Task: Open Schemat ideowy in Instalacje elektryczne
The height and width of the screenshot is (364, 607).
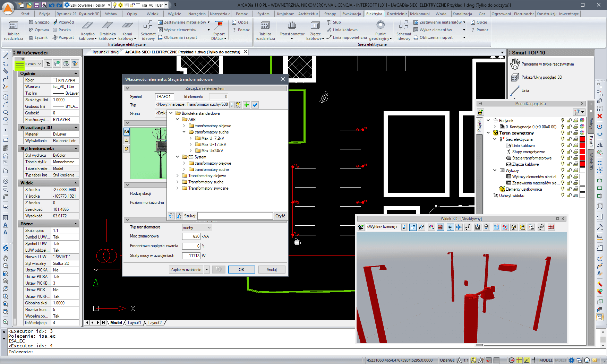Action: tap(148, 31)
